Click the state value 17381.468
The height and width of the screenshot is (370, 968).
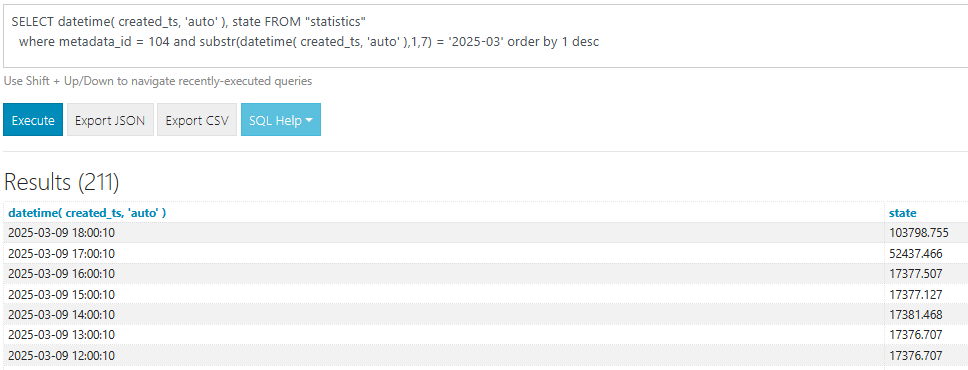(916, 314)
